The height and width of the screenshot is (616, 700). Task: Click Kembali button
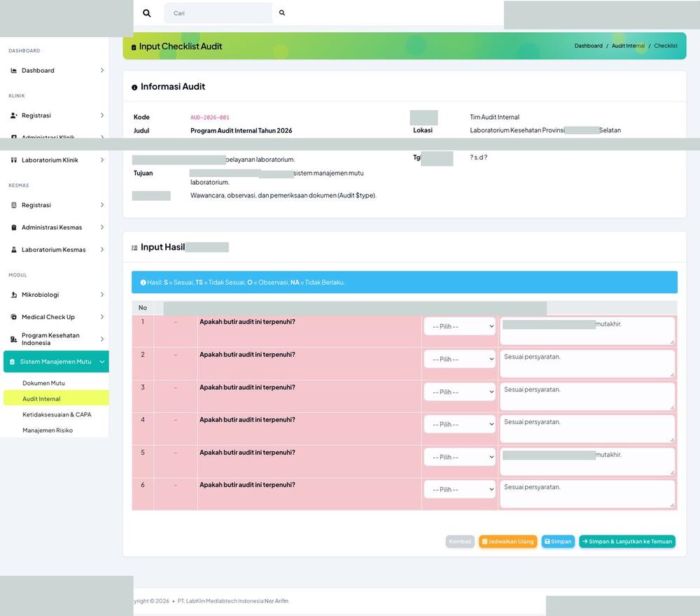click(460, 542)
